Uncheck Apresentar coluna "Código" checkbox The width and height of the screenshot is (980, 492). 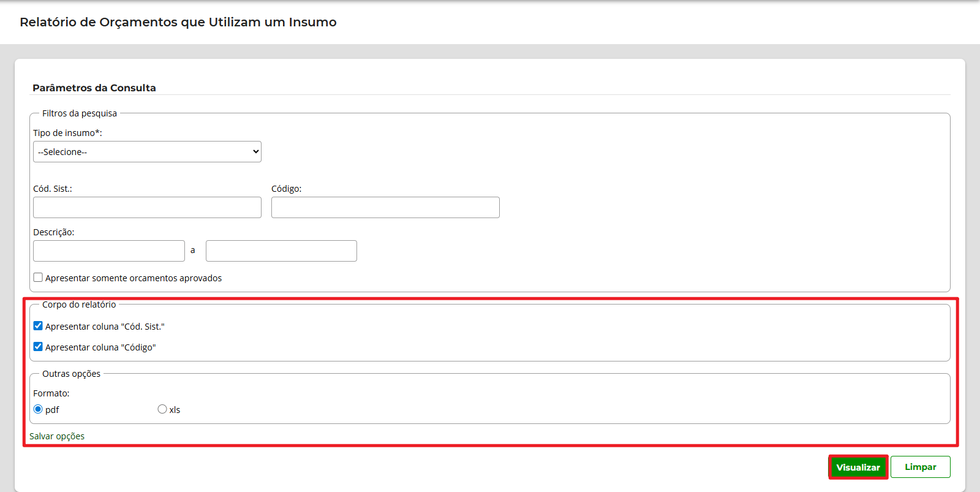tap(38, 347)
